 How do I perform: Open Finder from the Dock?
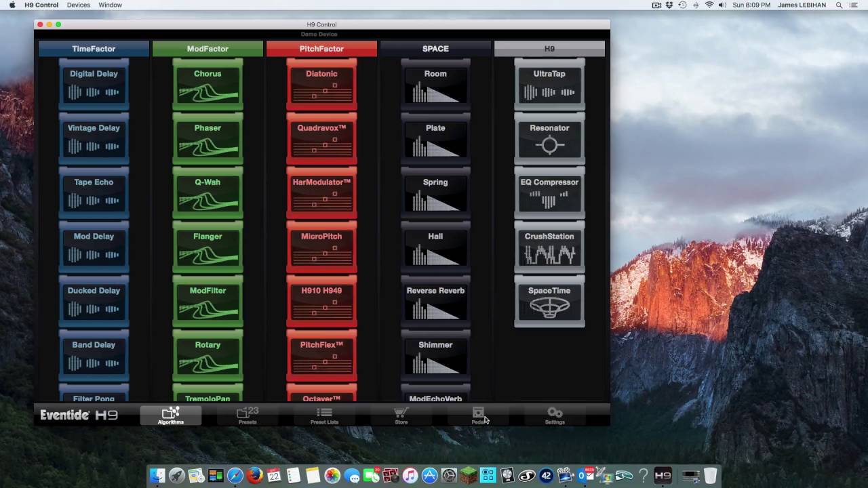(x=157, y=476)
